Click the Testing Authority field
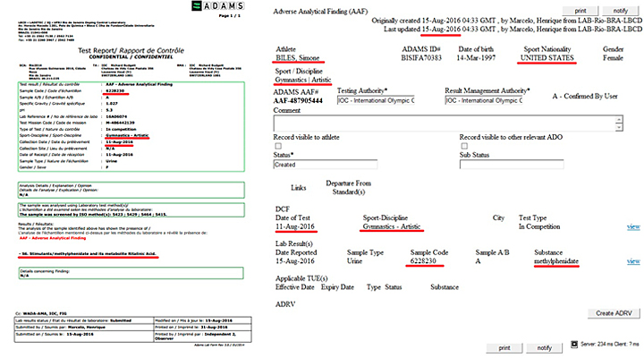The height and width of the screenshot is (358, 644). [x=378, y=103]
